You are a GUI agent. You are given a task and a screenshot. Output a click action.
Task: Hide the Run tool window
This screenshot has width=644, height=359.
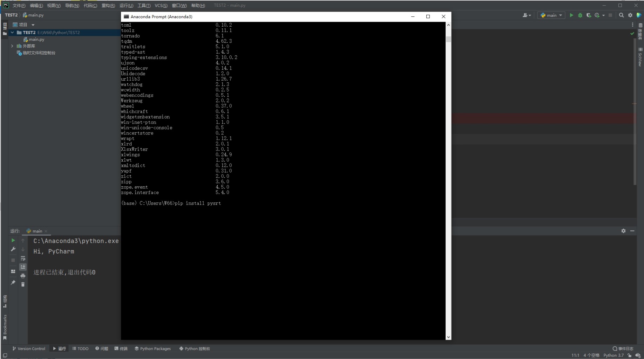(x=632, y=231)
